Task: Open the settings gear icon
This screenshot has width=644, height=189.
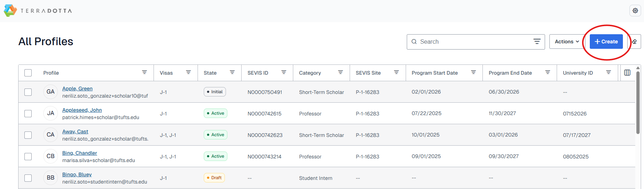Action: pos(635,11)
